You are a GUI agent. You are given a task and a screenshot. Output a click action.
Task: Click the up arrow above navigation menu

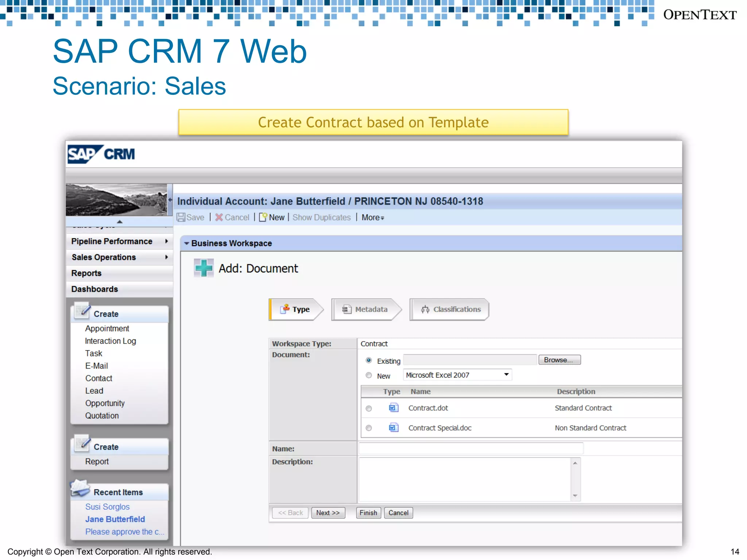[x=119, y=221]
